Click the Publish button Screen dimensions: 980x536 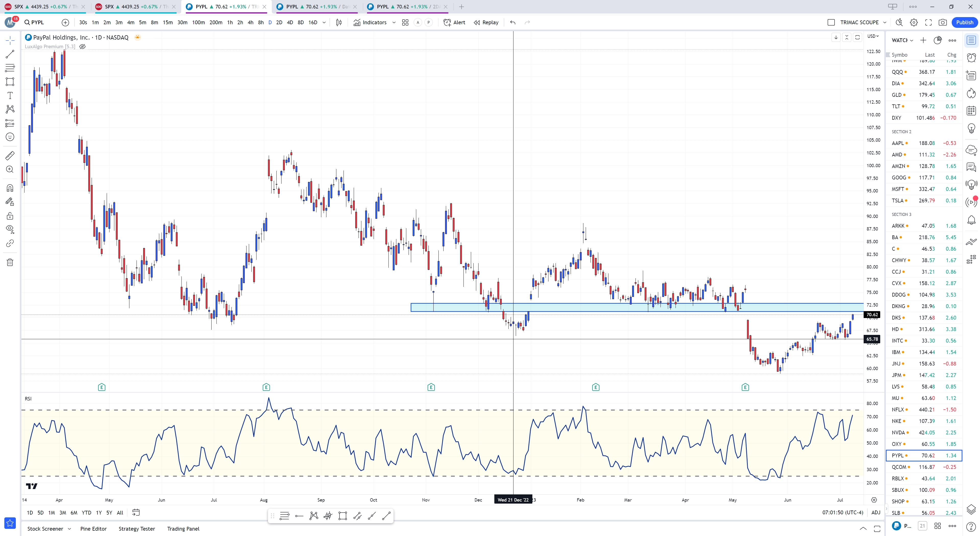click(965, 22)
